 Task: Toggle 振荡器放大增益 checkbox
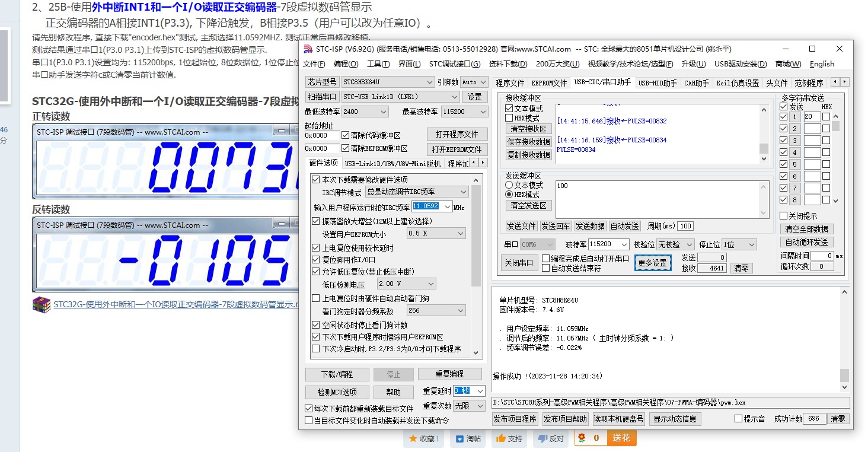[315, 221]
